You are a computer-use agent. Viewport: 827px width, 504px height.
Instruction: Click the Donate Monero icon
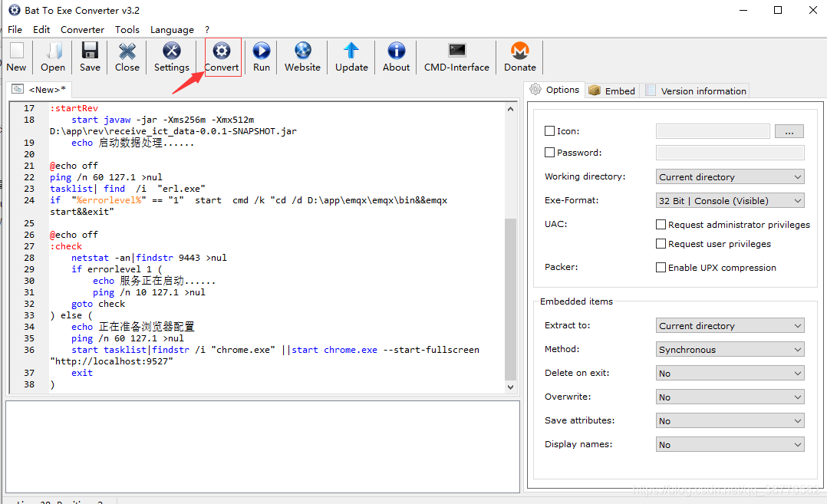point(519,51)
